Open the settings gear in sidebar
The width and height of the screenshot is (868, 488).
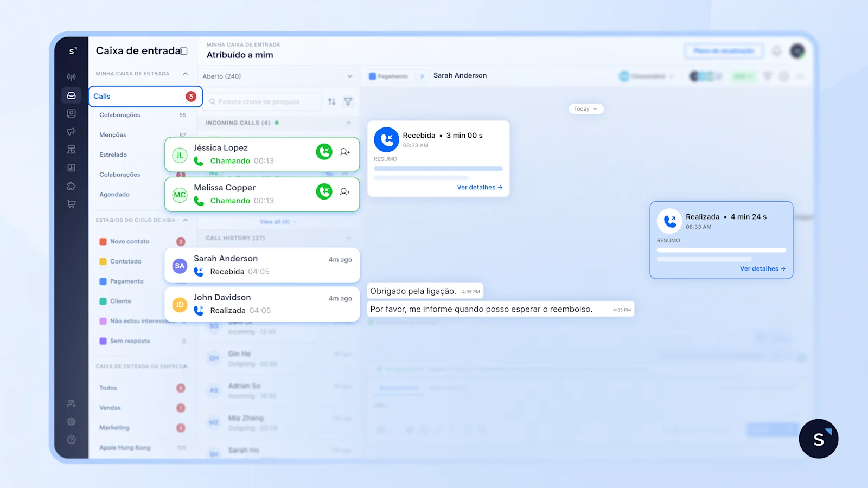click(71, 421)
